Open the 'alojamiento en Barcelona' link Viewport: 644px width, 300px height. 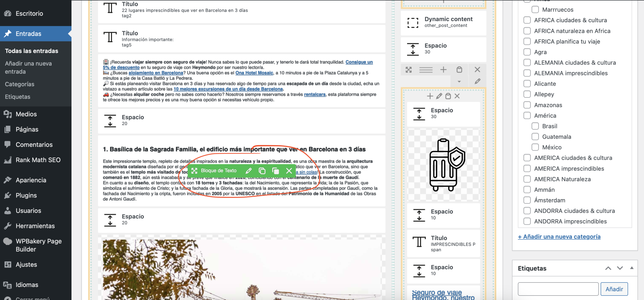click(x=156, y=73)
